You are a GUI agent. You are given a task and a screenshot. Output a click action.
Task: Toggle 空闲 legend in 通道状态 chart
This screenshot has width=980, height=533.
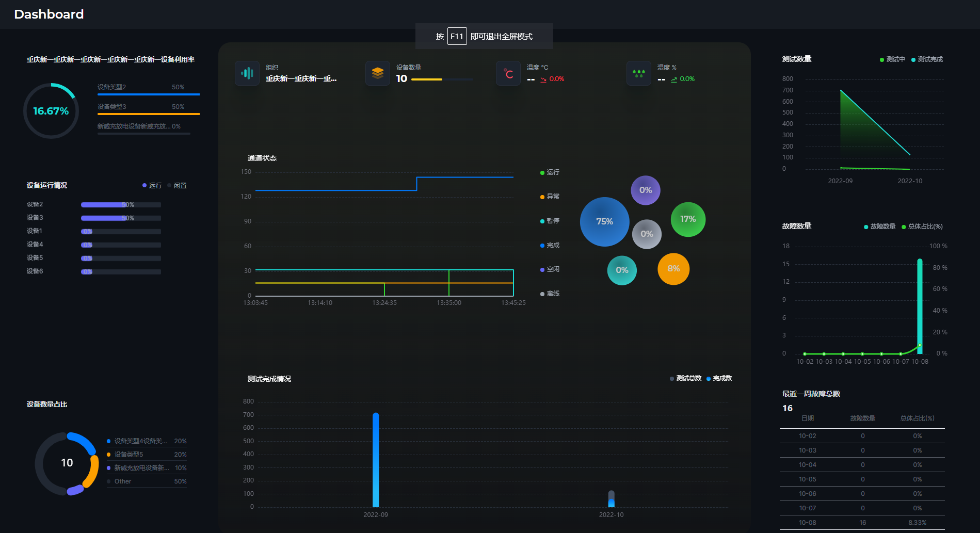pyautogui.click(x=550, y=269)
